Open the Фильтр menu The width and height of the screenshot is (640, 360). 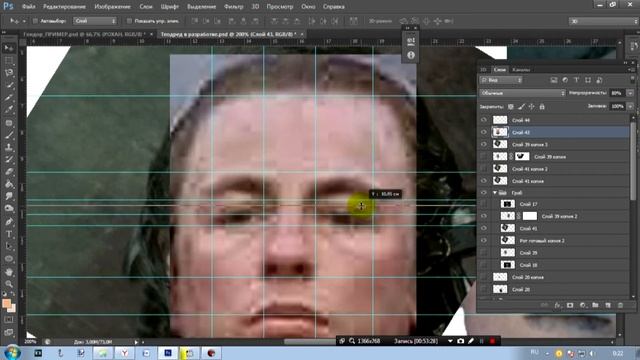(233, 7)
